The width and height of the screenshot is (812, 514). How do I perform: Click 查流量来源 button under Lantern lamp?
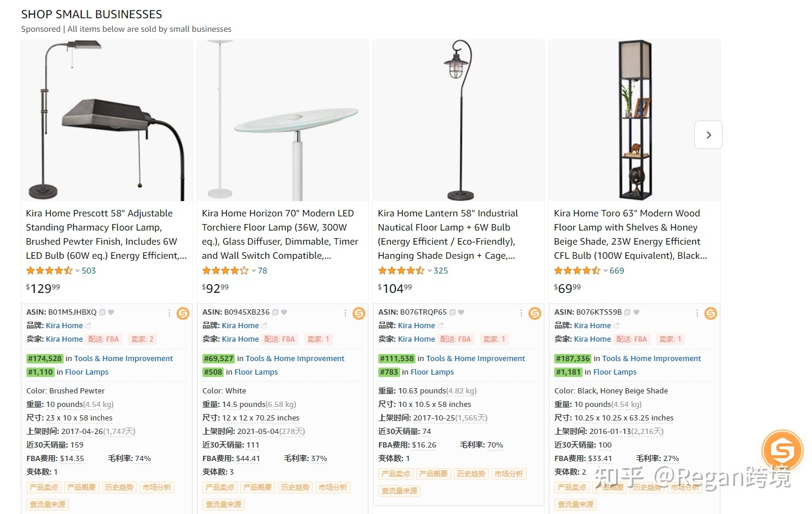400,491
